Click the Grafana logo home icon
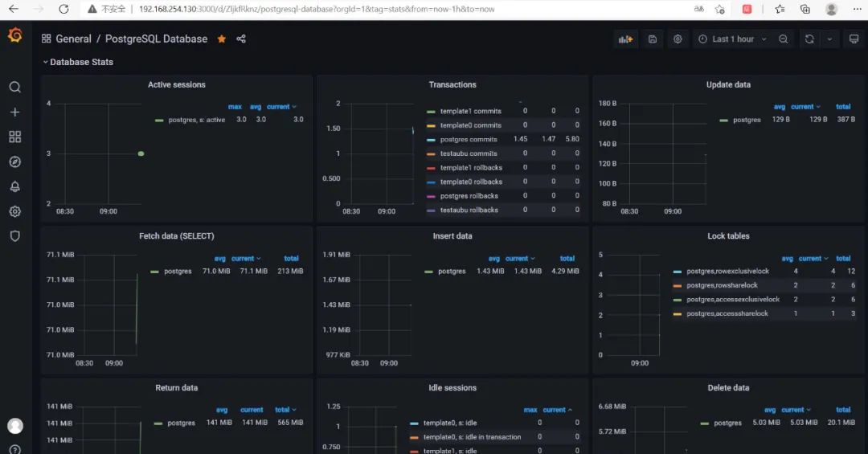The height and width of the screenshot is (454, 868). (15, 35)
